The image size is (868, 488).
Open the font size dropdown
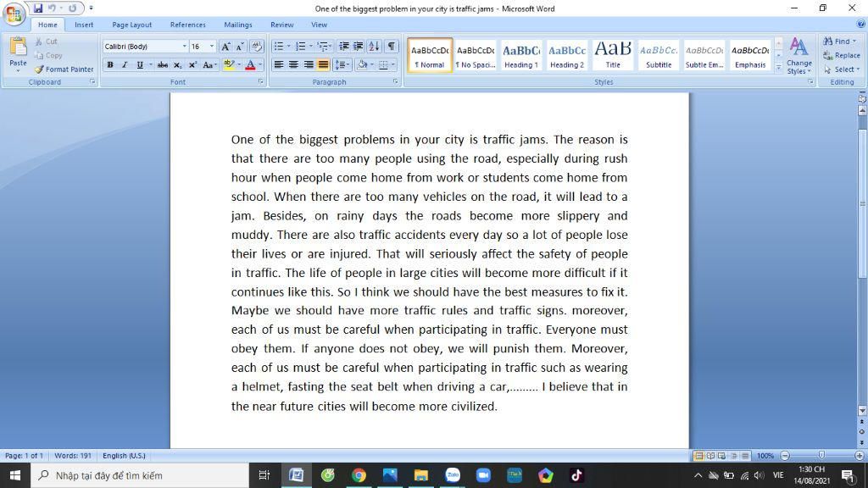(211, 47)
